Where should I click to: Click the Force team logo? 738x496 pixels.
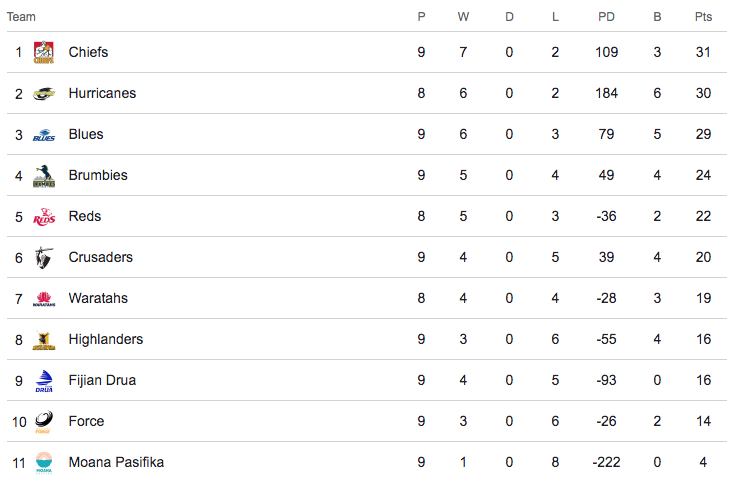pyautogui.click(x=43, y=422)
